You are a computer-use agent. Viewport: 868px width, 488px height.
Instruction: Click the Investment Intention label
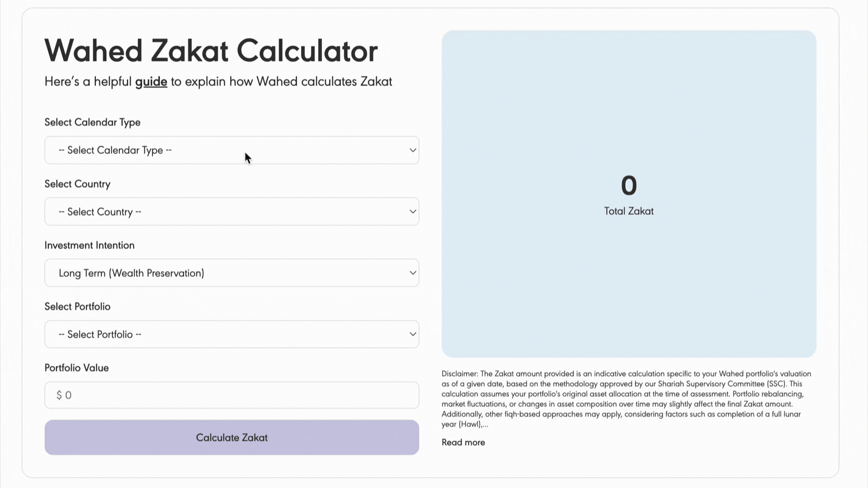(x=89, y=245)
